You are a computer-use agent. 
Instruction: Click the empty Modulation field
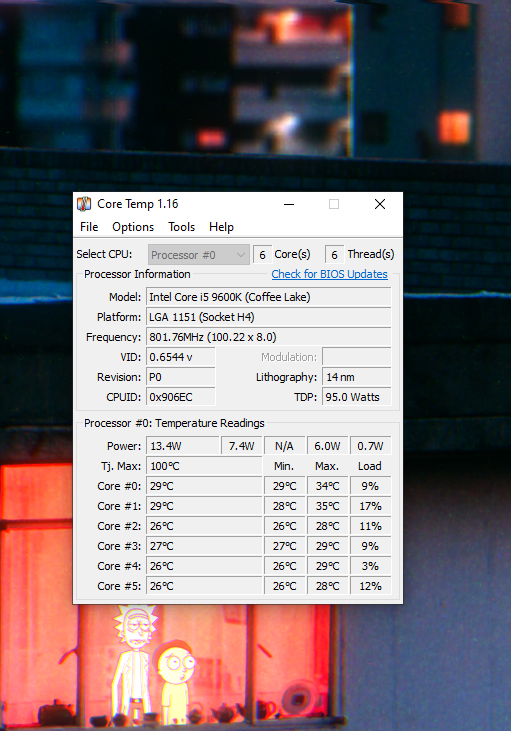[x=357, y=357]
